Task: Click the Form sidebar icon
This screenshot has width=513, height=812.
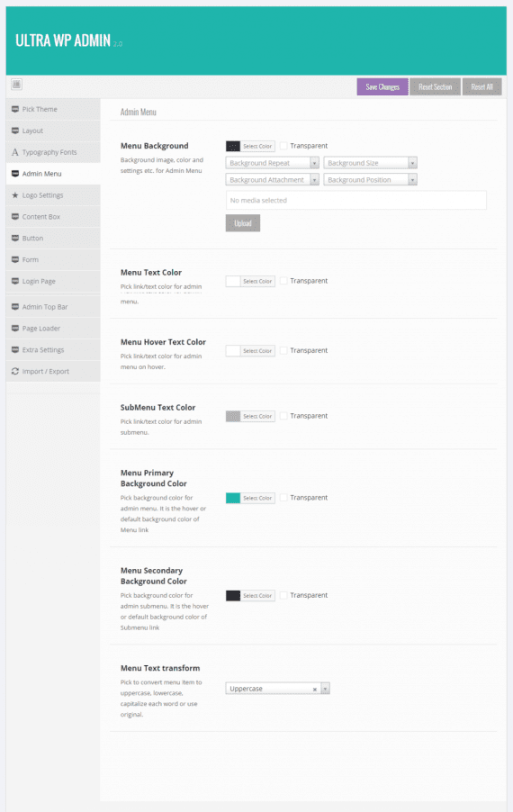Action: click(15, 259)
